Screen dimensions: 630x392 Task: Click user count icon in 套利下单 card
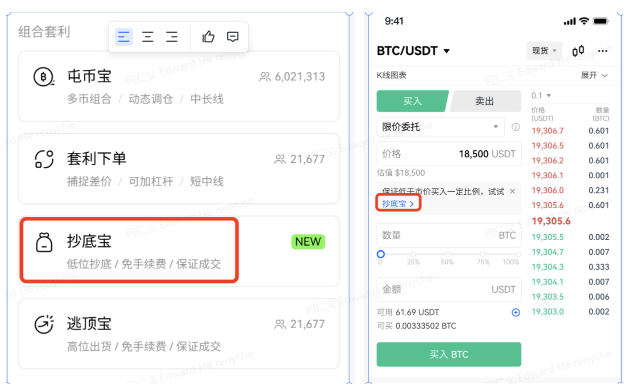coord(280,159)
